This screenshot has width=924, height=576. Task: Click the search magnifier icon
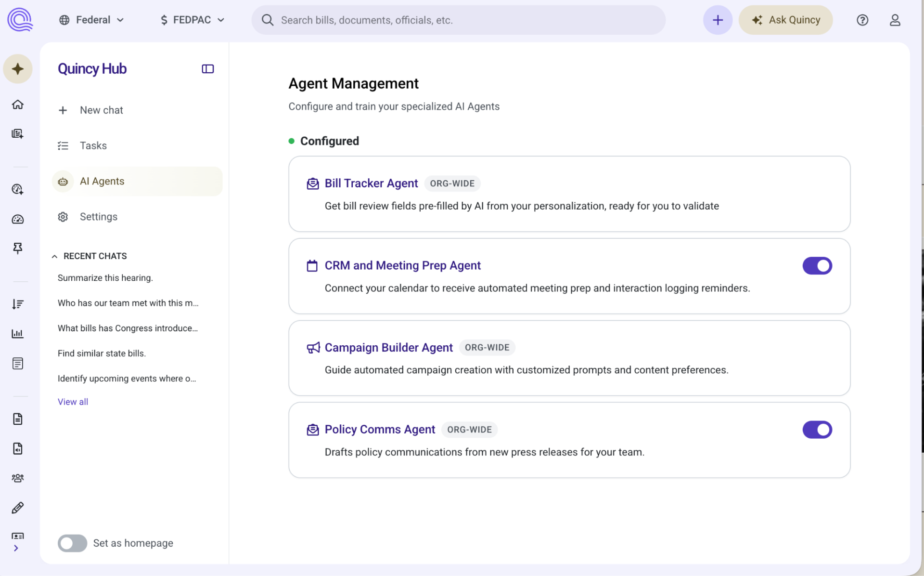pos(268,20)
